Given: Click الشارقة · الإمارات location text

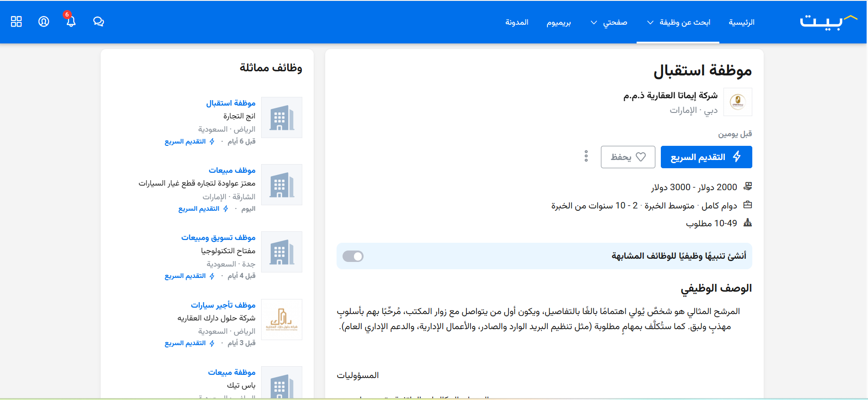Looking at the screenshot, I should [229, 197].
